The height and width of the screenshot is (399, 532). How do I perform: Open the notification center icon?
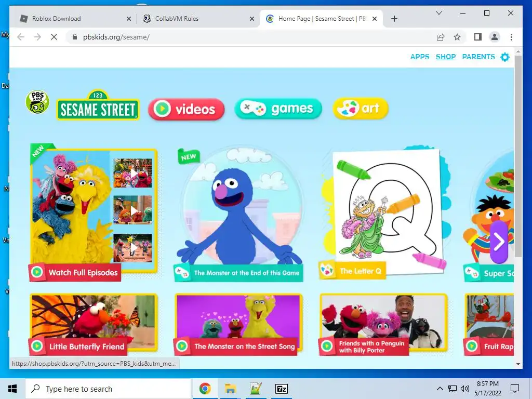point(515,389)
